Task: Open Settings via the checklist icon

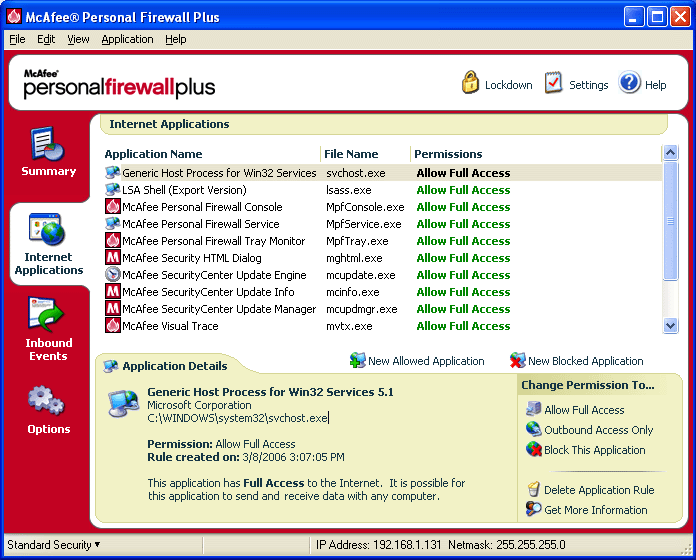Action: tap(554, 84)
